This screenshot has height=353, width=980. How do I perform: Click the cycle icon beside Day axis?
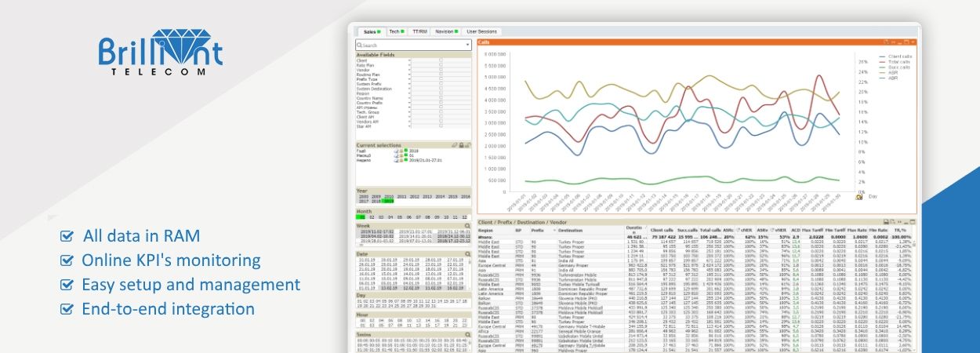859,197
